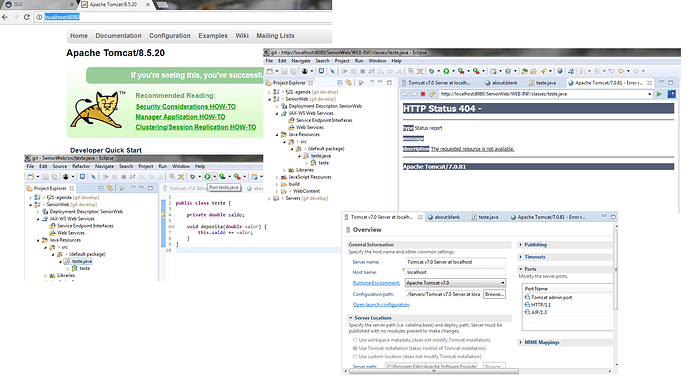The width and height of the screenshot is (690, 379).
Task: Select Use Tomcat installation radio option
Action: tap(355, 348)
